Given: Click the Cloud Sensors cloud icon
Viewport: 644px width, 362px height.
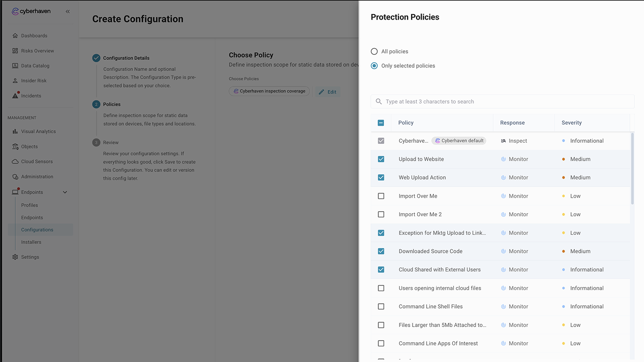Looking at the screenshot, I should tap(15, 162).
